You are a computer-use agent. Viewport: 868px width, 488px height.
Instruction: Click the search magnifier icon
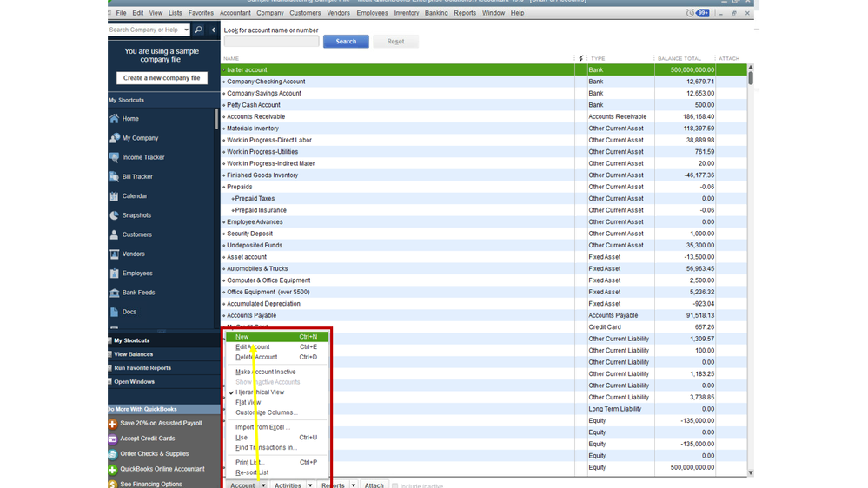[198, 30]
